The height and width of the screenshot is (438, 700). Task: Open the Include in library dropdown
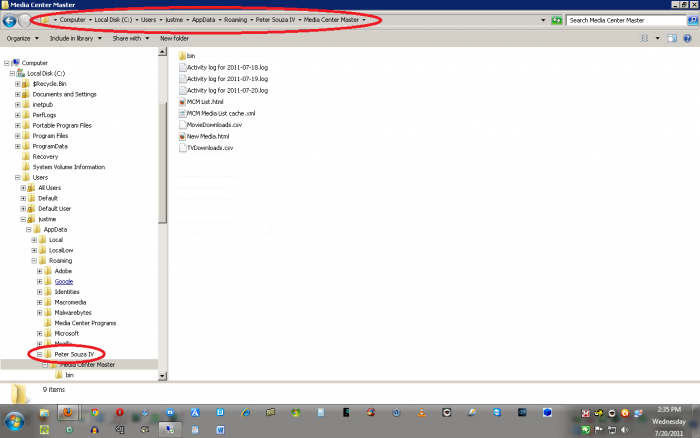[x=75, y=38]
